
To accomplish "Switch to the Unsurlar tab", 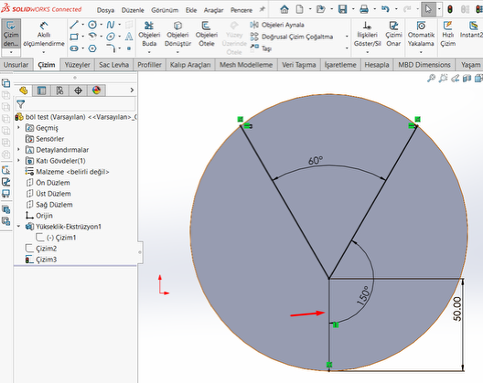I will [16, 65].
